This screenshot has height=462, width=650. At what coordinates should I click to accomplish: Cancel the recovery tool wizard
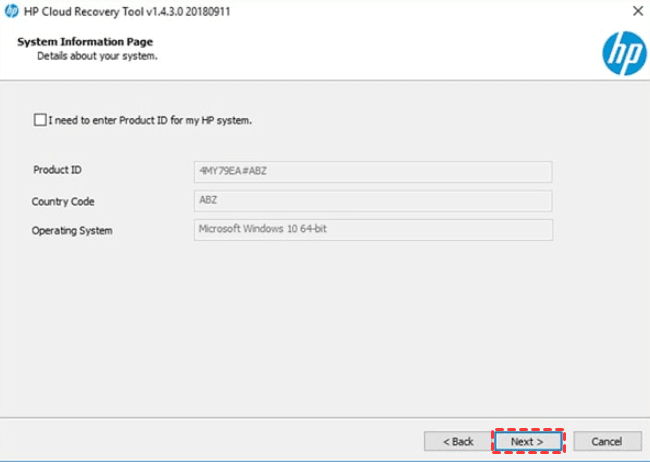(x=607, y=441)
